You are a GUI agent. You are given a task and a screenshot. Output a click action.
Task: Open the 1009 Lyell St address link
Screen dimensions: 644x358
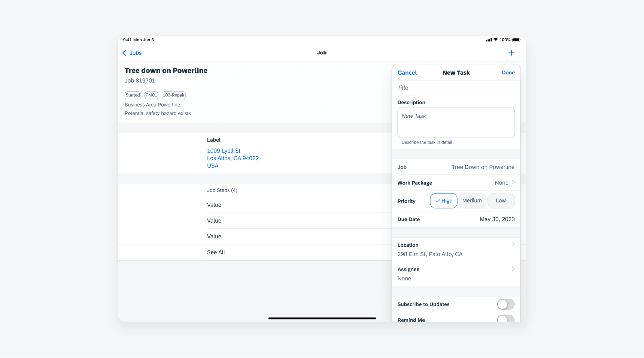click(233, 158)
